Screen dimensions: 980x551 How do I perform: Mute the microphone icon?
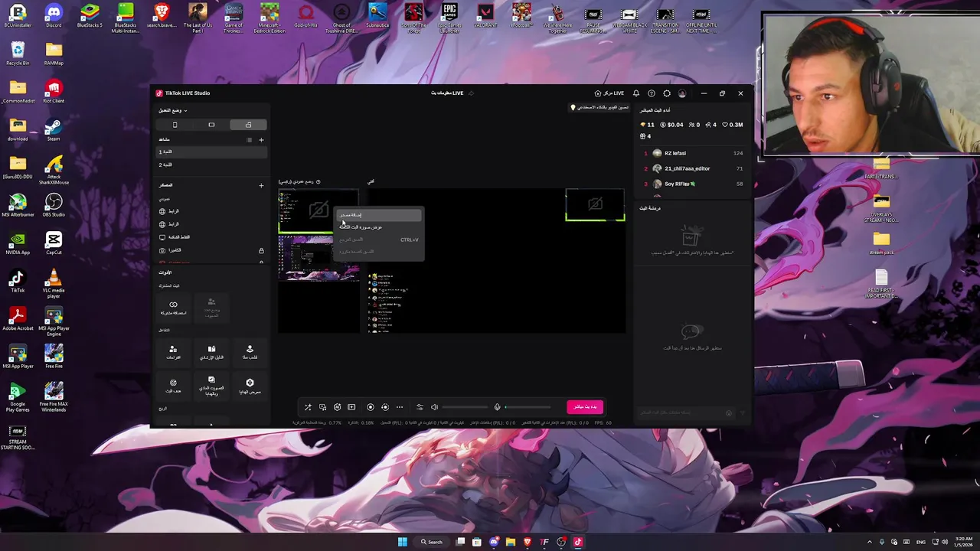[x=497, y=407]
